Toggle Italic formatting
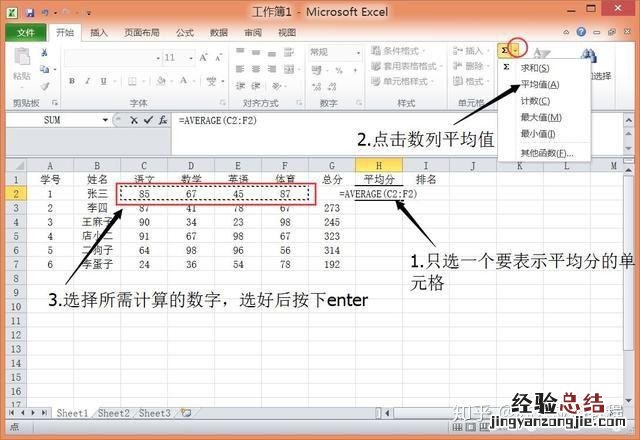The height and width of the screenshot is (440, 640). pos(87,81)
